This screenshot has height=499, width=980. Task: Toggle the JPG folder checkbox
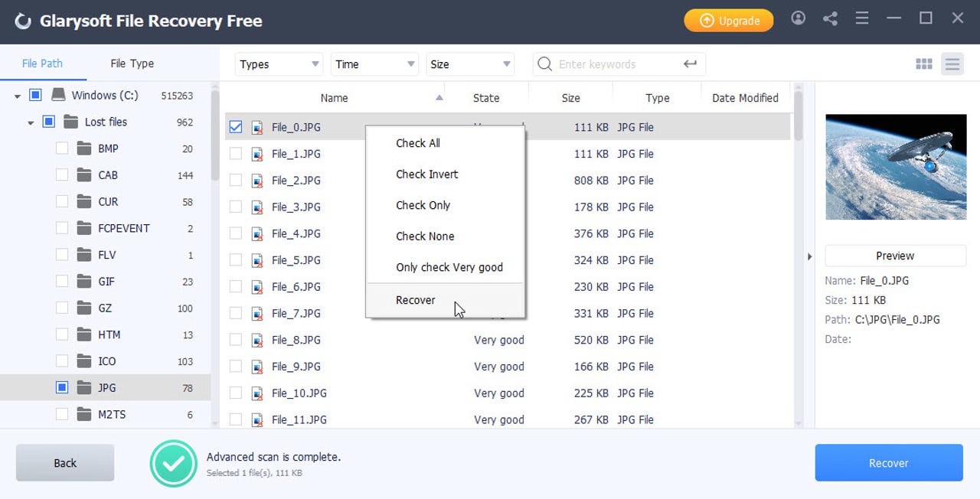click(x=62, y=388)
